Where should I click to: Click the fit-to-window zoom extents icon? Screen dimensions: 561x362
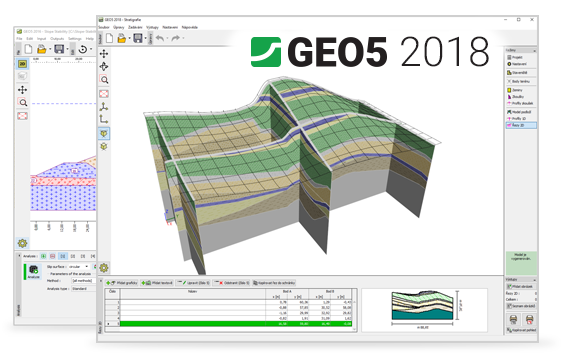pos(104,94)
